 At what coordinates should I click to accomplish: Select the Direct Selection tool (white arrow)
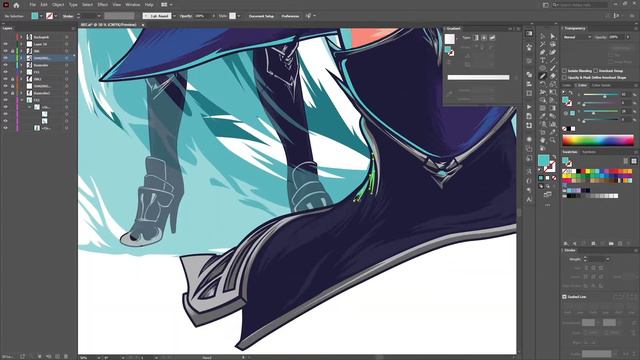[553, 37]
